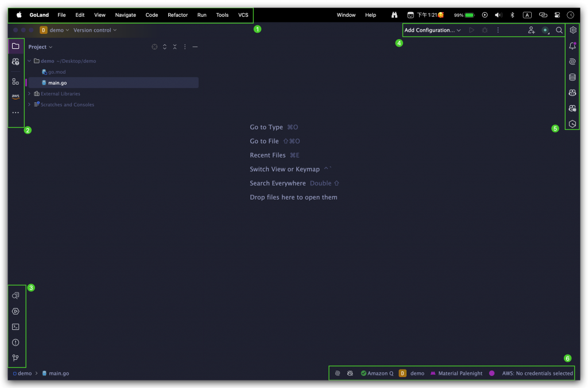Viewport: 588px width, 388px height.
Task: Open the Database tool window icon
Action: 572,77
